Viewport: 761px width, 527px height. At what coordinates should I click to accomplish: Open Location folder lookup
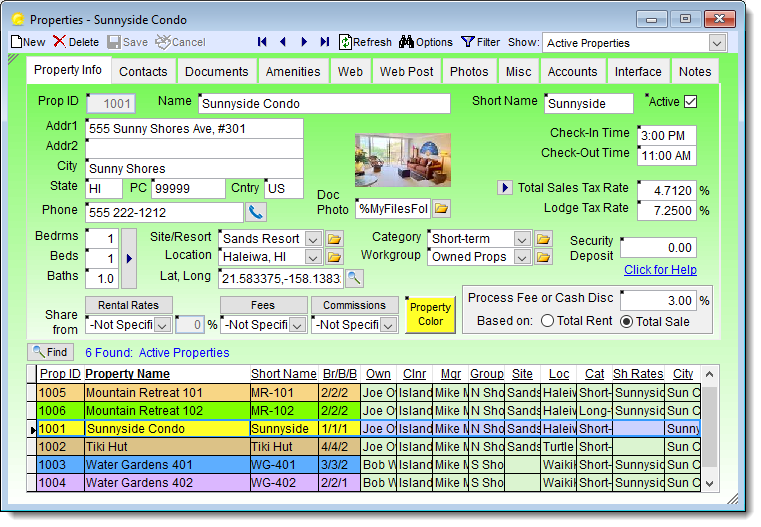point(334,257)
